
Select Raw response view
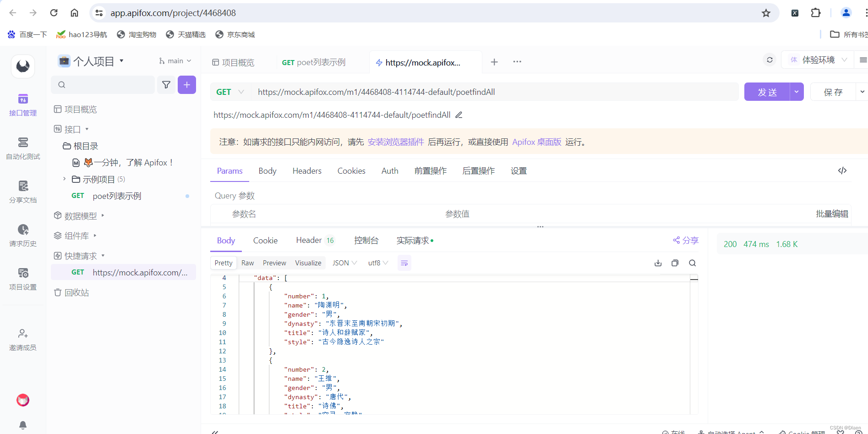[247, 263]
